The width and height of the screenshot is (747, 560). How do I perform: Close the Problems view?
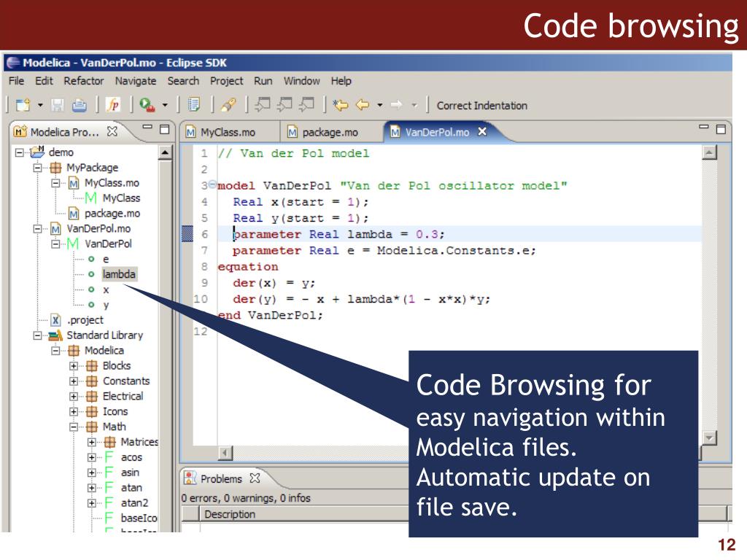[255, 478]
